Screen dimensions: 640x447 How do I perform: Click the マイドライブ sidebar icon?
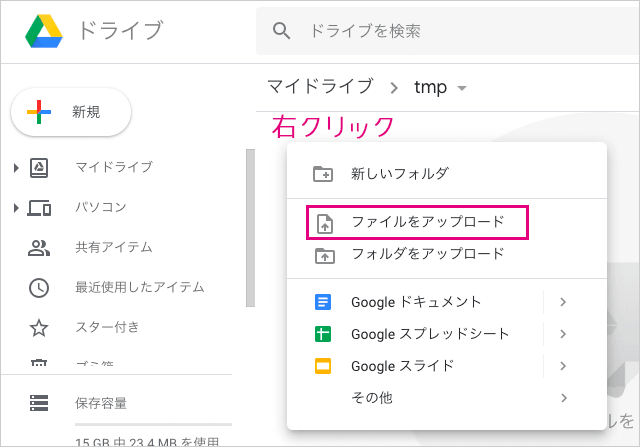pyautogui.click(x=39, y=167)
